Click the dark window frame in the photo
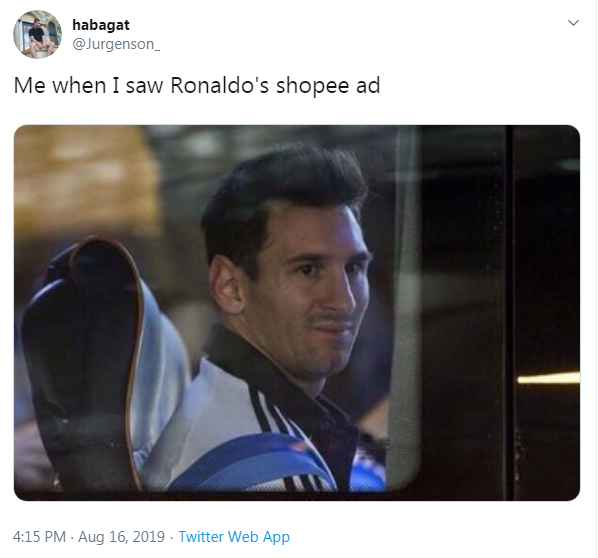 click(x=510, y=313)
